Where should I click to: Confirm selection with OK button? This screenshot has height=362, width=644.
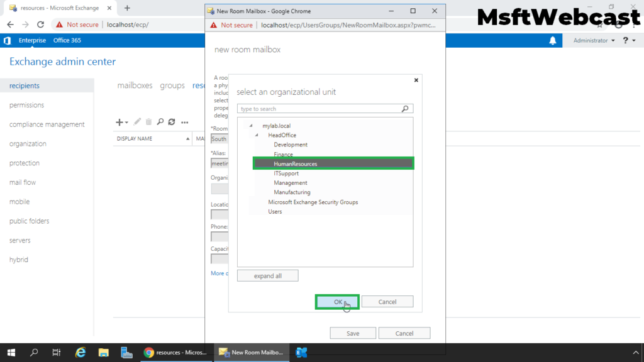[338, 302]
